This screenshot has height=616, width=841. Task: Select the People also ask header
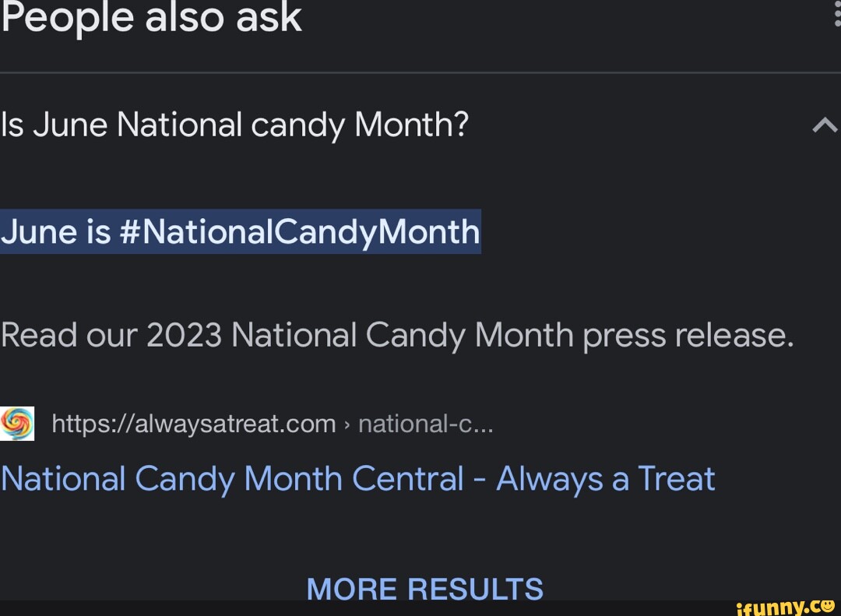(151, 17)
